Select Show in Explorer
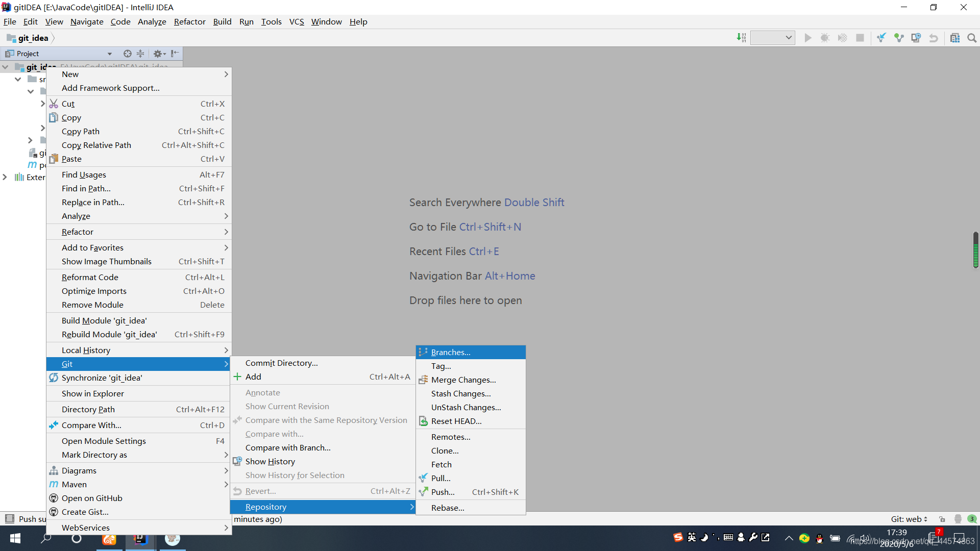This screenshot has width=980, height=551. pyautogui.click(x=139, y=394)
